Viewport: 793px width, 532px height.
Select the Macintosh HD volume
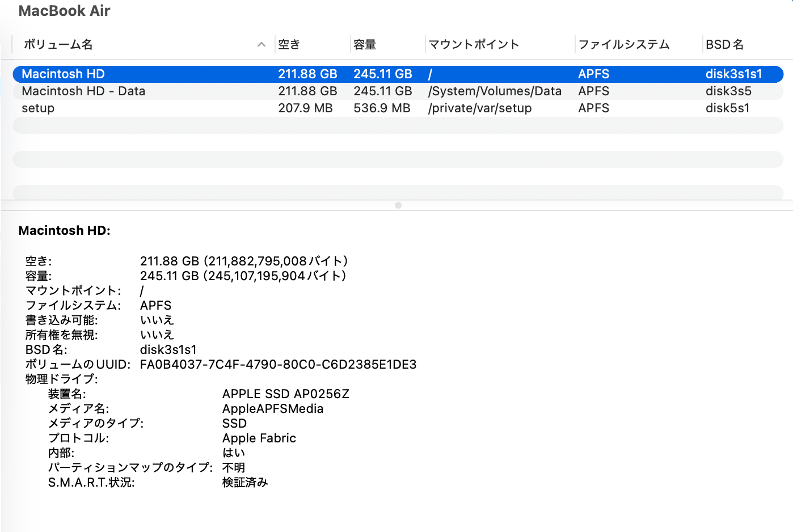tap(62, 74)
